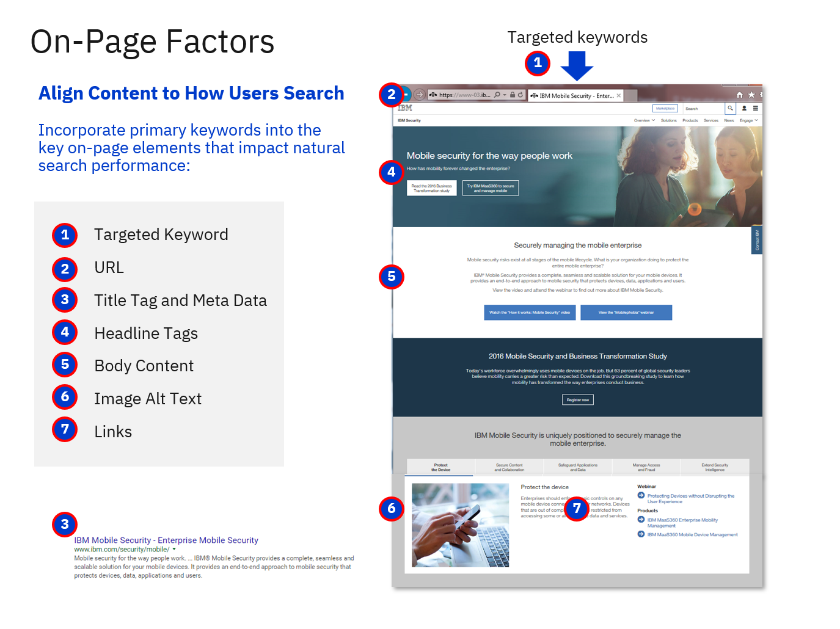
Task: Click '2016 Mobile Security and Business Transformation Study' heading
Action: click(x=578, y=356)
